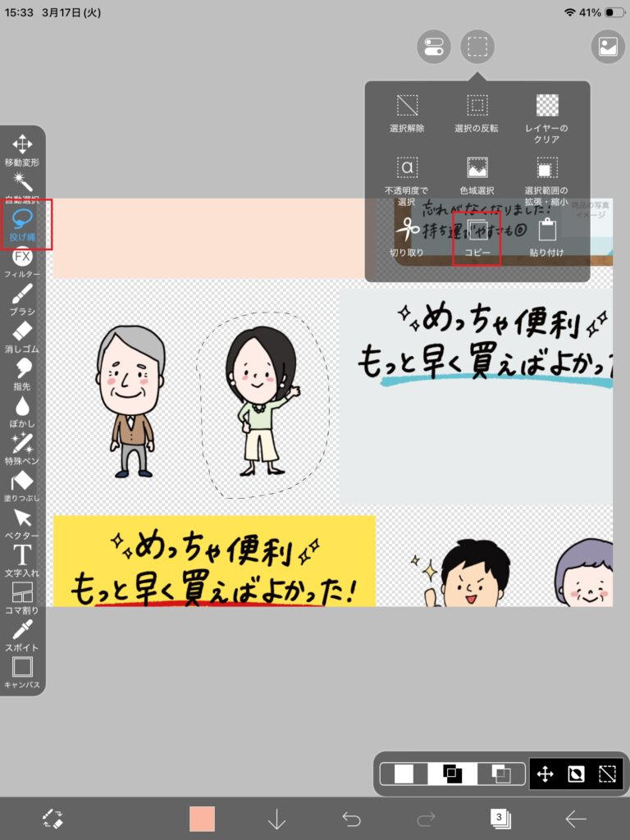Click Copy in the selection menu
630x840 pixels.
coord(477,237)
